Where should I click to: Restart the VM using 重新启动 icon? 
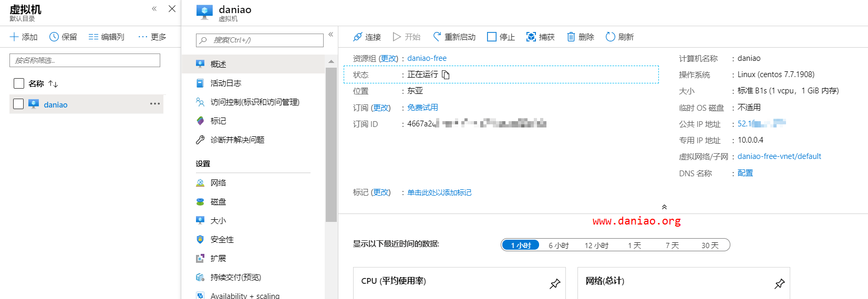coord(437,37)
